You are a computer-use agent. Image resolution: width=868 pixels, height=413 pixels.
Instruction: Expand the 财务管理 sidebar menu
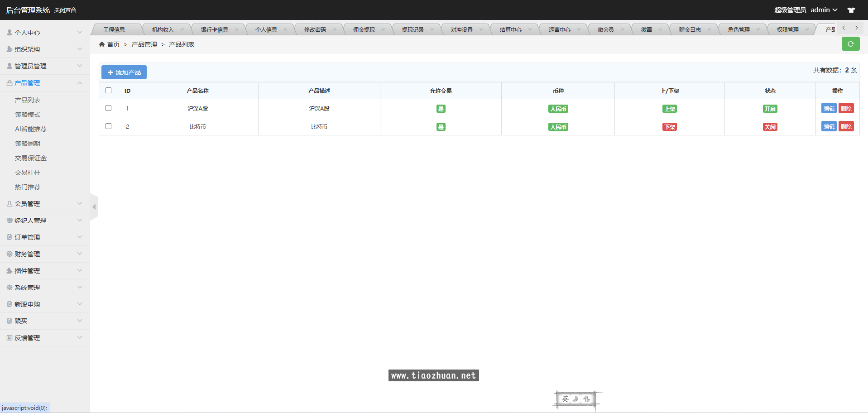click(45, 254)
